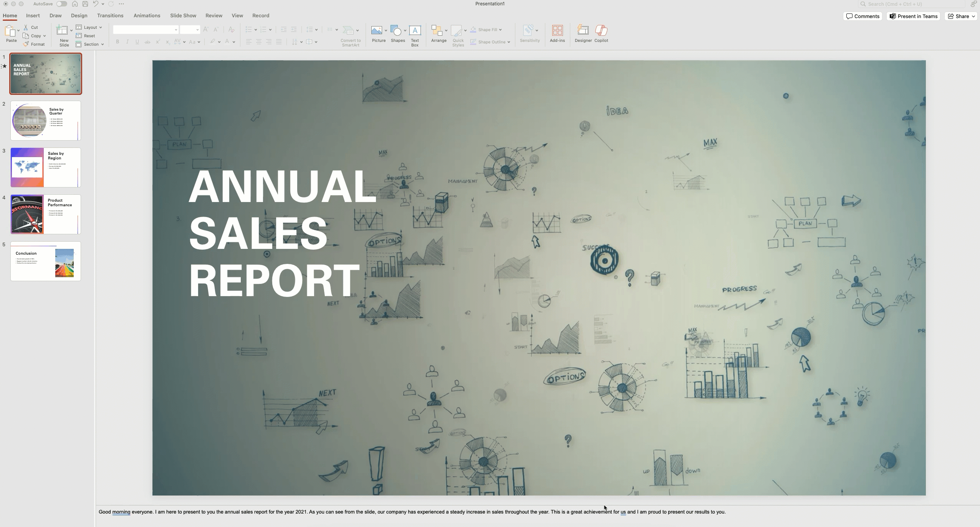Toggle Strikethrough formatting
The width and height of the screenshot is (980, 527).
[x=147, y=42]
